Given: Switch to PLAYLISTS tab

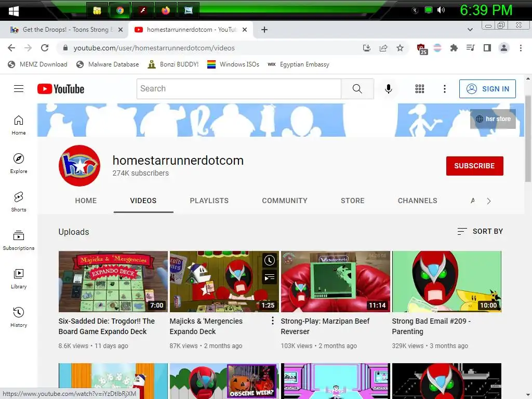Looking at the screenshot, I should pos(209,201).
